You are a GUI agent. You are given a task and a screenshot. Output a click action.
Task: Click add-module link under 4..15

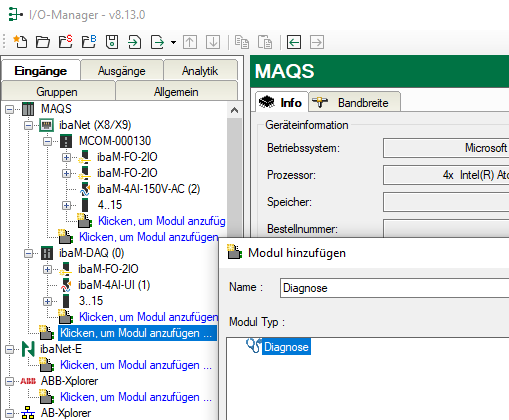162,221
